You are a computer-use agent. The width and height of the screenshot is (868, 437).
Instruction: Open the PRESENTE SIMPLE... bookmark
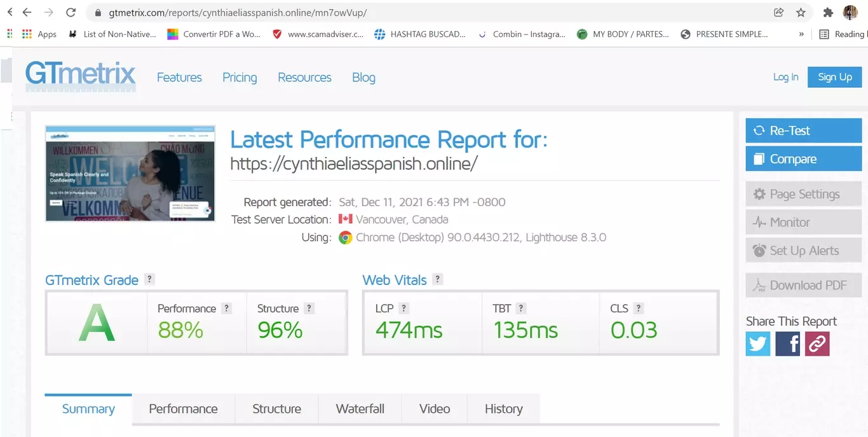pyautogui.click(x=724, y=34)
